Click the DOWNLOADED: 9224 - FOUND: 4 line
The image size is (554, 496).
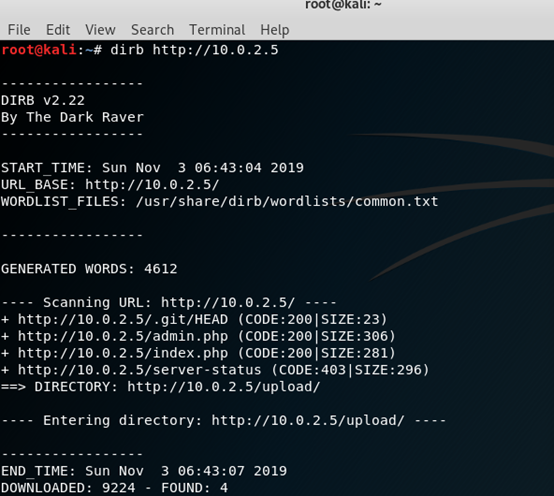114,488
